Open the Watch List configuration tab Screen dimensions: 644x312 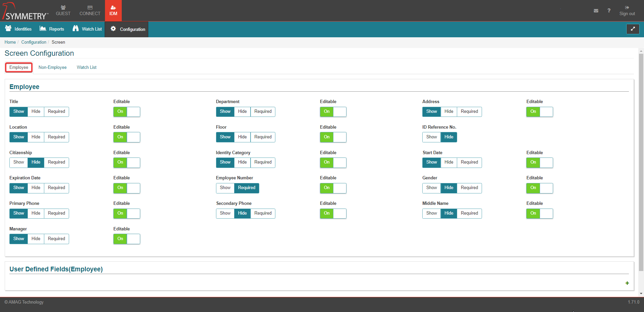(87, 68)
